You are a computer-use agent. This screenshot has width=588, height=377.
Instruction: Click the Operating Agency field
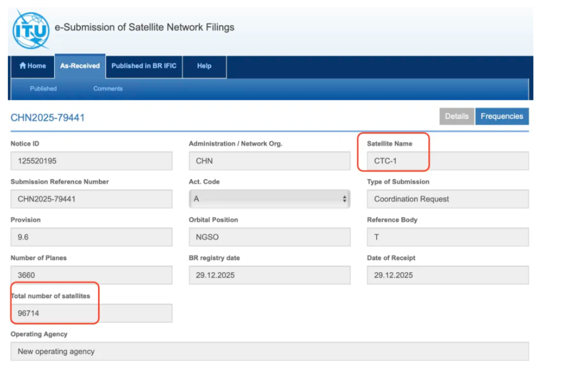pyautogui.click(x=269, y=351)
